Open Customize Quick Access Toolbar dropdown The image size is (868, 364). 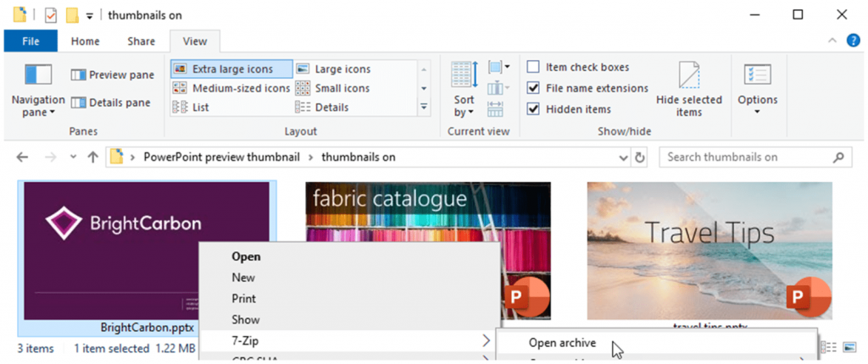tap(90, 15)
